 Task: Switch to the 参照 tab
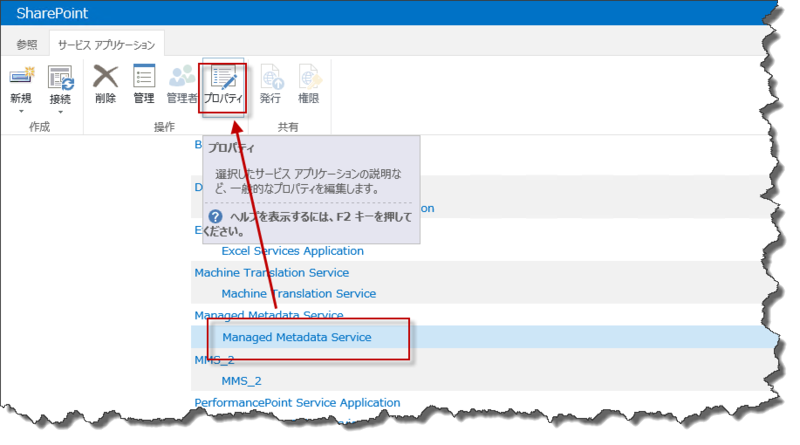[27, 45]
